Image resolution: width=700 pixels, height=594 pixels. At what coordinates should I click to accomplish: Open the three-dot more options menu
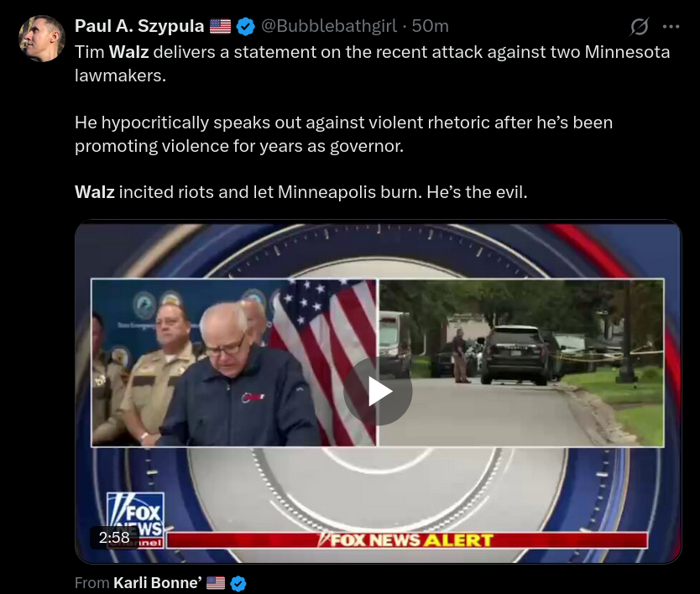tap(671, 27)
